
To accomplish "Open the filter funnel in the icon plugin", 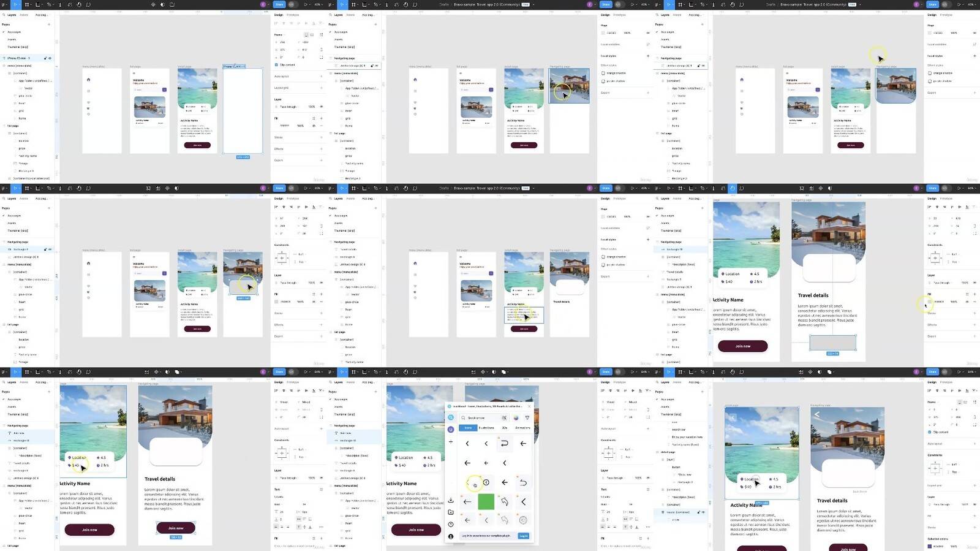I will pos(527,418).
